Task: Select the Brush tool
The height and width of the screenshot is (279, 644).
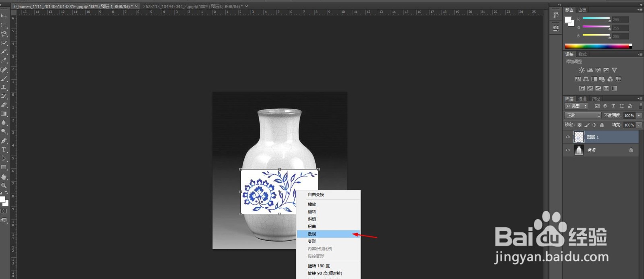Action: point(4,79)
